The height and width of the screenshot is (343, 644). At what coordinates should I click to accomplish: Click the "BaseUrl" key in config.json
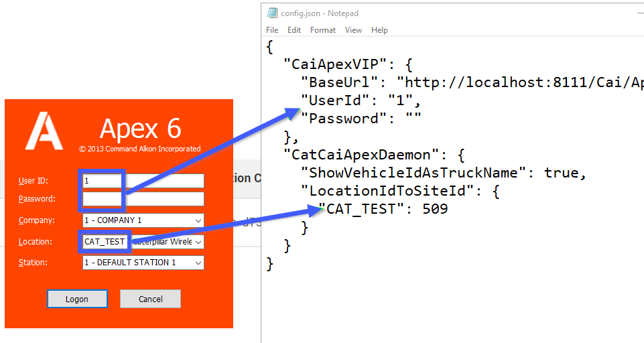pyautogui.click(x=339, y=82)
